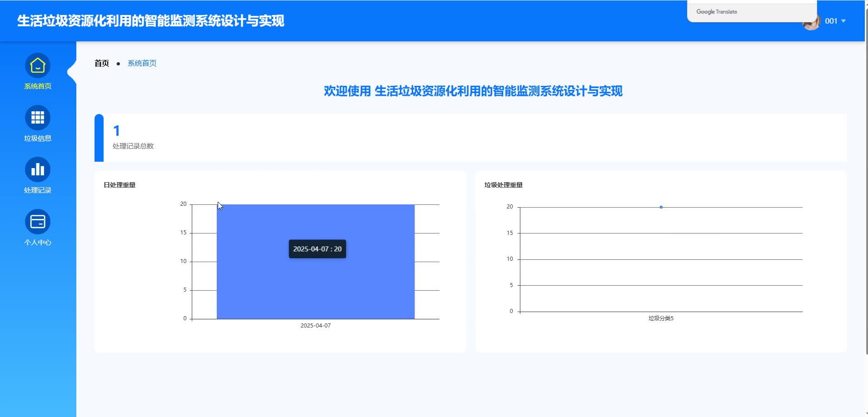Viewport: 868px width, 417px height.
Task: Click the data point above 垃圾分类5
Action: [661, 207]
